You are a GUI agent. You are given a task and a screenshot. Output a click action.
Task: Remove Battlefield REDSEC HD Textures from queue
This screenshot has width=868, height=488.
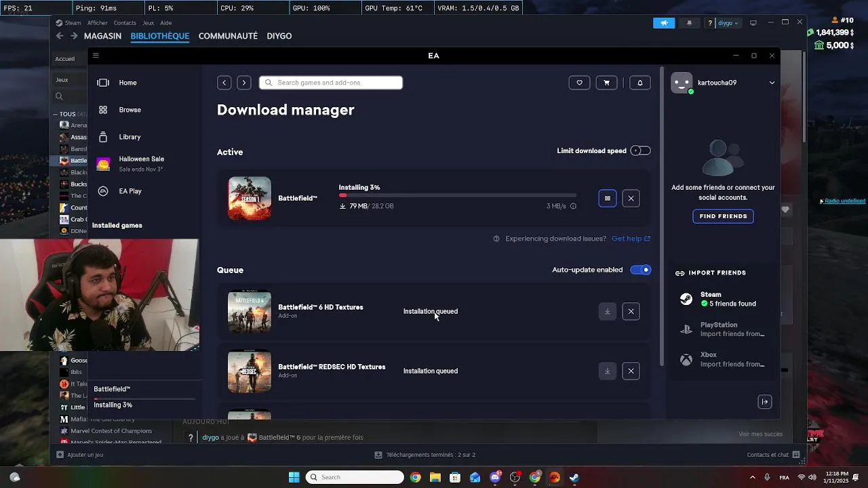pyautogui.click(x=631, y=371)
